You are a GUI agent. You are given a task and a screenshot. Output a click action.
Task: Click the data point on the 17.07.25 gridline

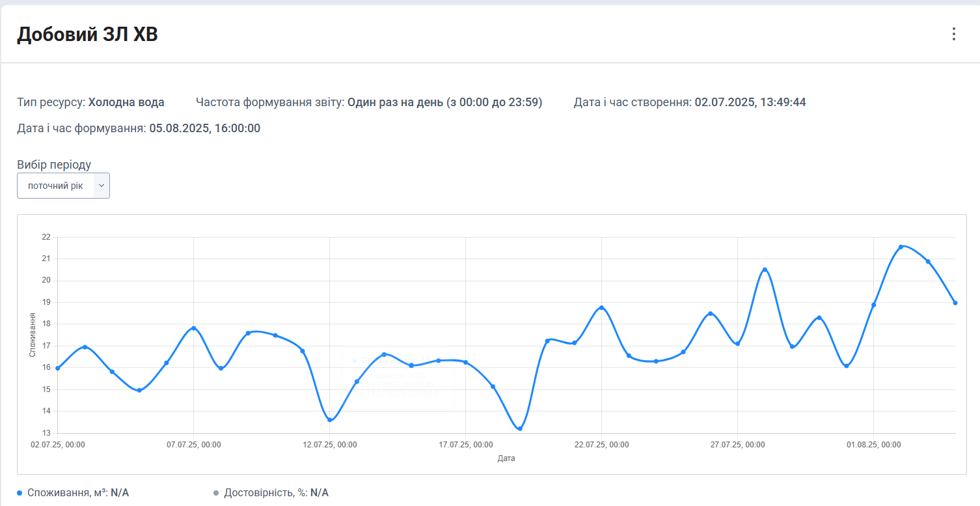tap(465, 362)
